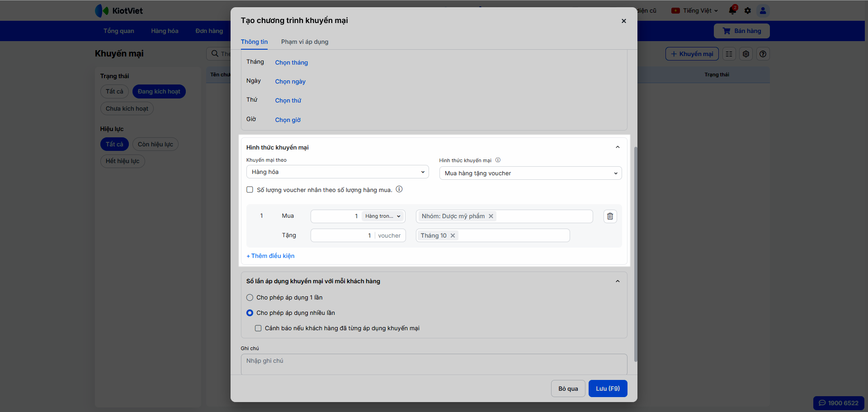Click info icon next to 'Hình thức khuyến mại' label
Viewport: 868px width, 412px height.
(x=498, y=160)
